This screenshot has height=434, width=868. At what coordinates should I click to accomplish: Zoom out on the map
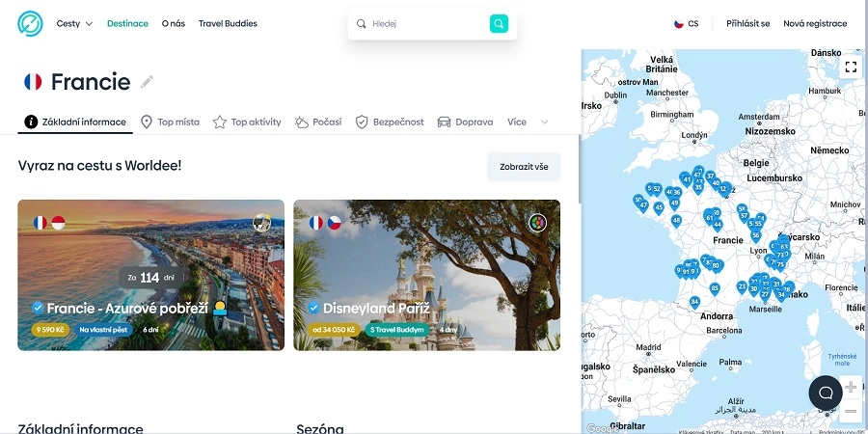point(851,411)
